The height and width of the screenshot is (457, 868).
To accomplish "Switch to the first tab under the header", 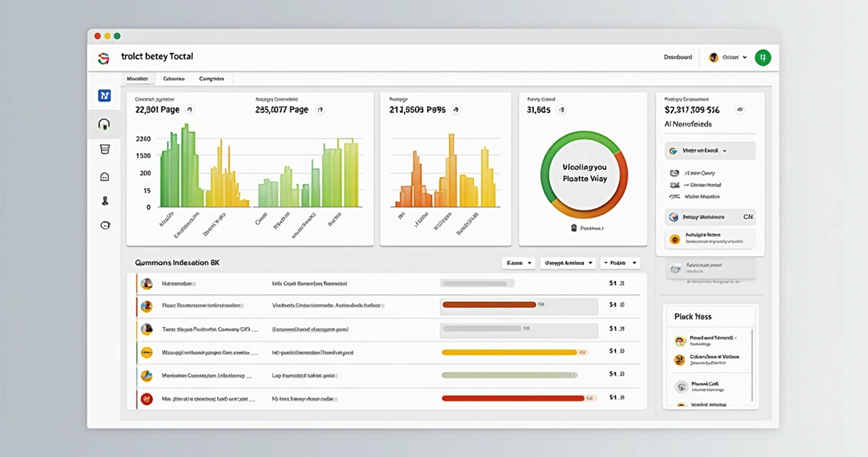I will [138, 79].
